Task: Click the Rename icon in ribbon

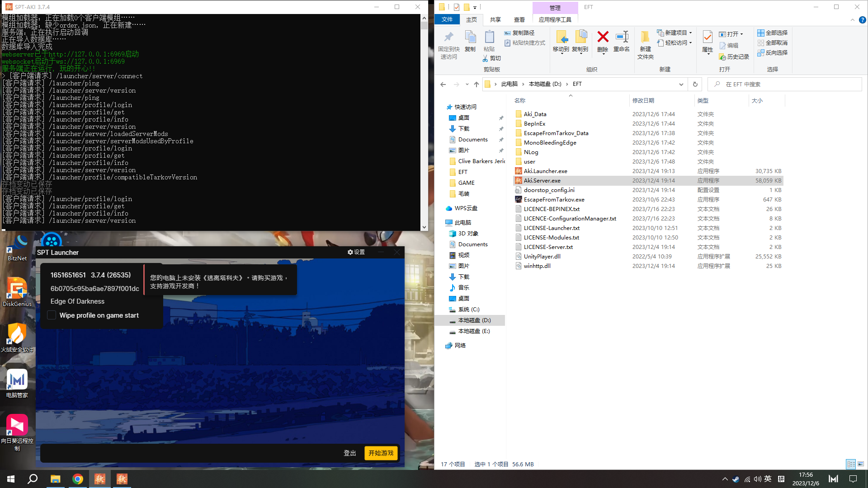Action: click(622, 37)
